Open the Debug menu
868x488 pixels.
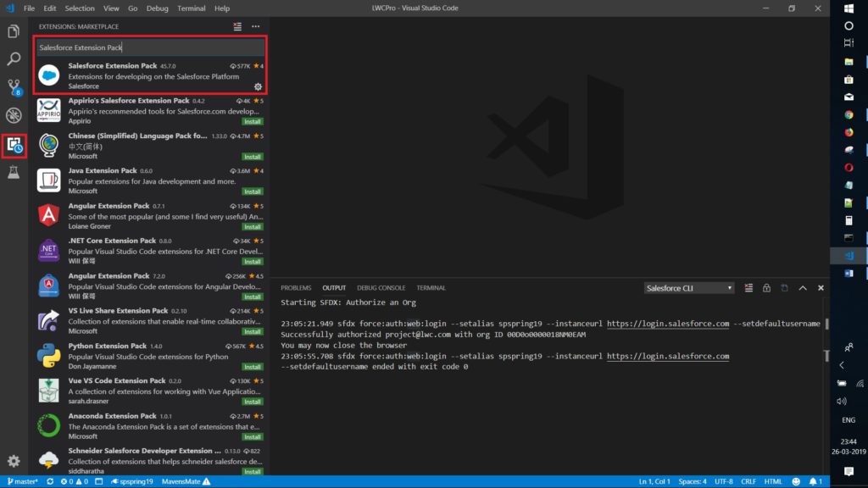(x=157, y=8)
